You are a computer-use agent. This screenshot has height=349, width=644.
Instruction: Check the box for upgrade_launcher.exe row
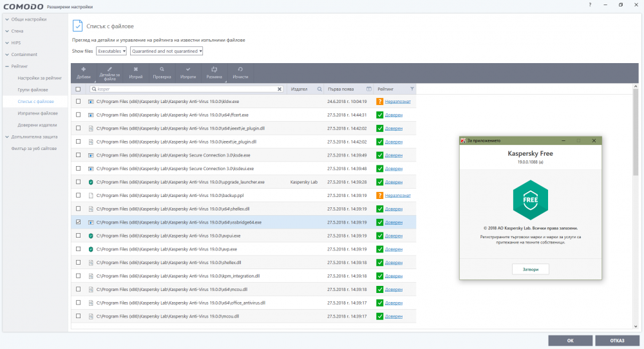click(78, 182)
